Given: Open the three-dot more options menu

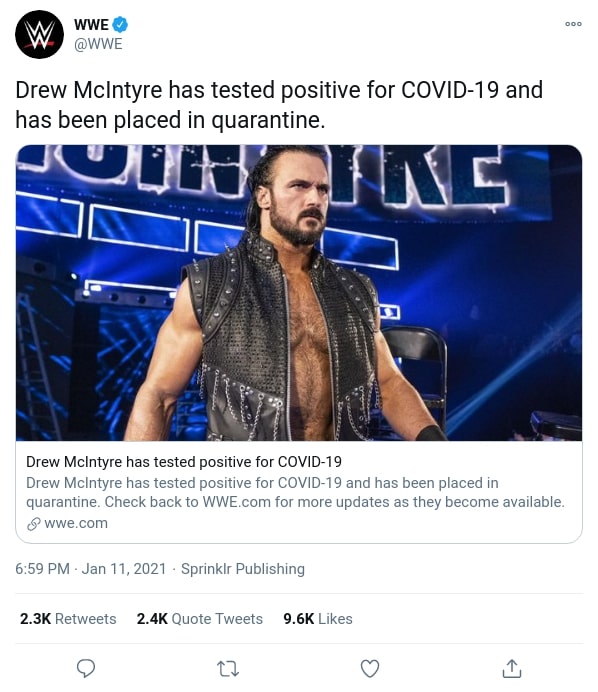Looking at the screenshot, I should point(573,24).
